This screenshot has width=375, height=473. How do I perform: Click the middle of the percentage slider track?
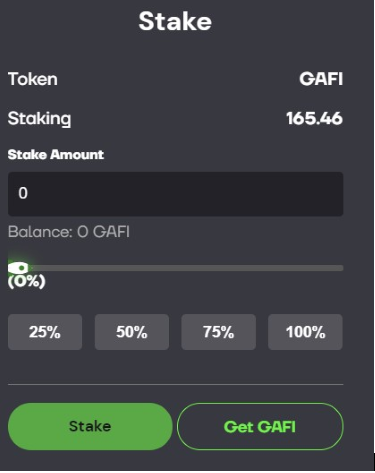(176, 268)
